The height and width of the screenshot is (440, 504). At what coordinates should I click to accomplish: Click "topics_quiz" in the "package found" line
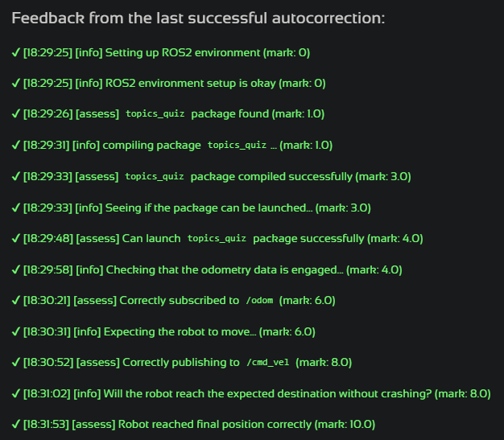[155, 115]
